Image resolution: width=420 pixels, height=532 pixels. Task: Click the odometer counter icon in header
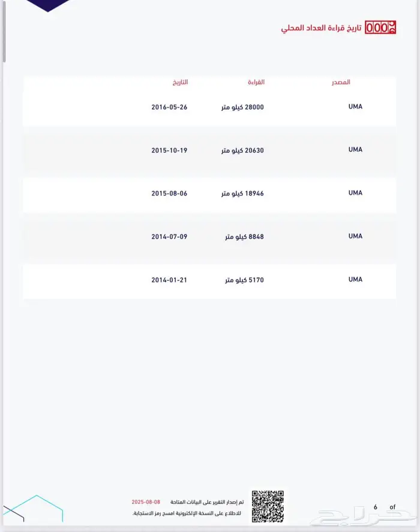tap(380, 28)
